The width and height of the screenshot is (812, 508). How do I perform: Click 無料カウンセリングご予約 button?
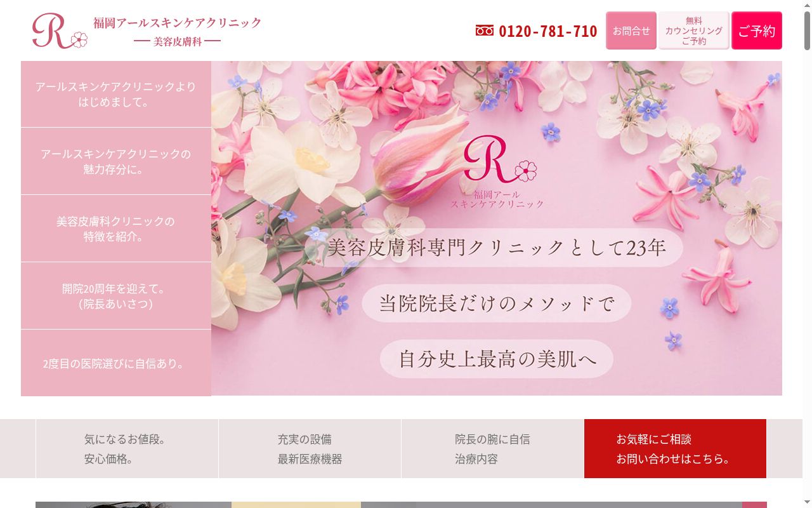[694, 30]
